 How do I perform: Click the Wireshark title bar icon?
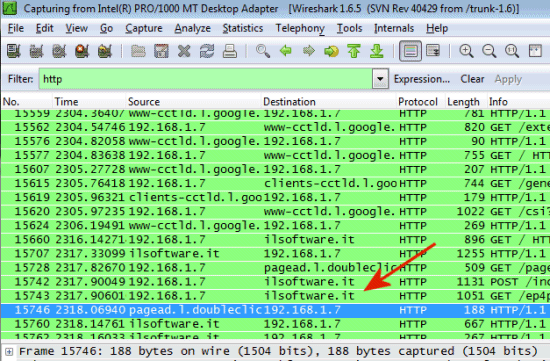pyautogui.click(x=9, y=8)
